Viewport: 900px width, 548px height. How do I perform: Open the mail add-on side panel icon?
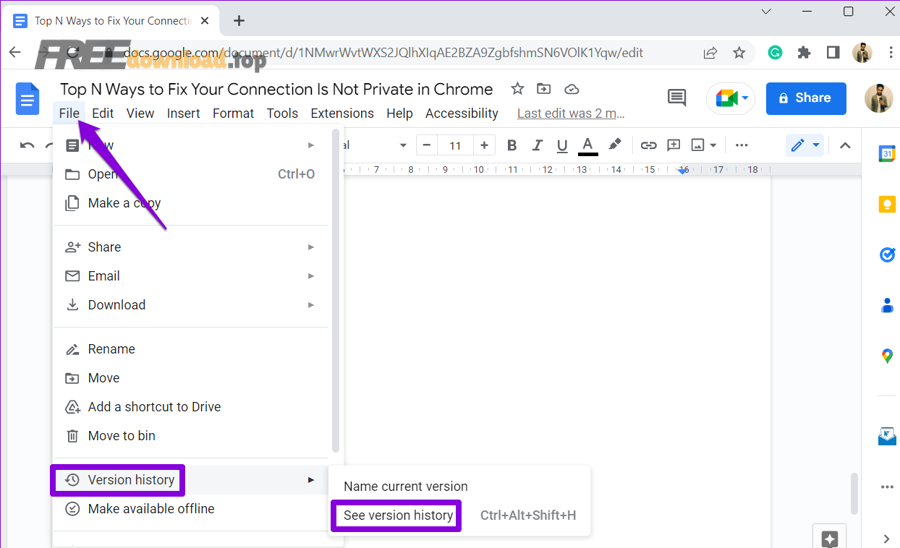click(x=887, y=436)
